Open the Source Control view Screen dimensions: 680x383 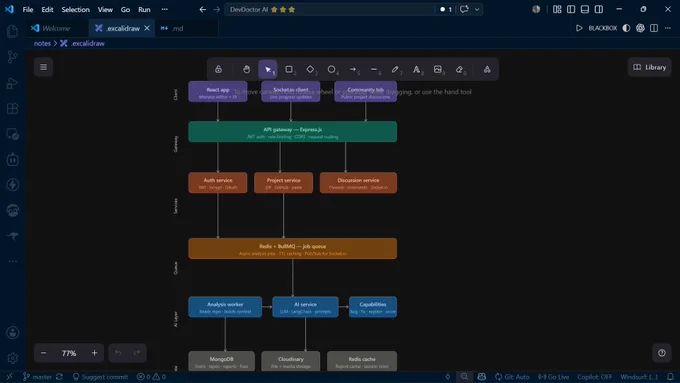click(13, 57)
